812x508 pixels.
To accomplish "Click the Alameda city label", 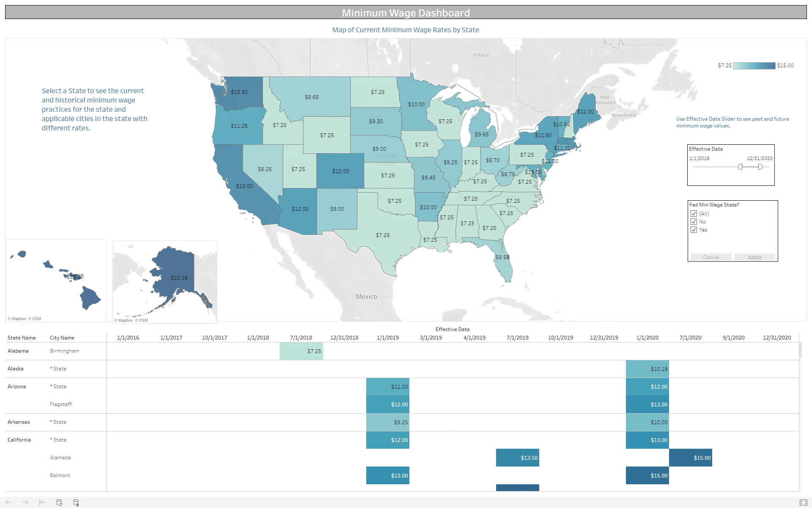I will [x=60, y=458].
